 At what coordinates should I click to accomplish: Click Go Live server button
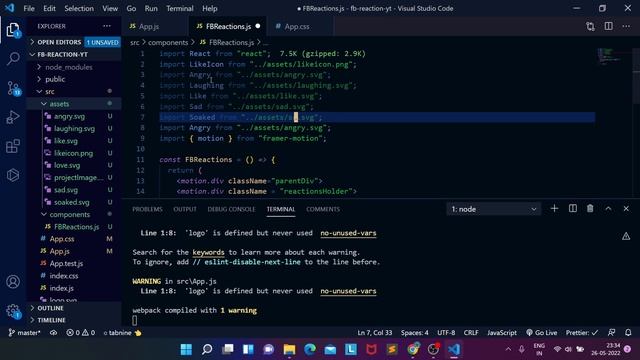541,333
